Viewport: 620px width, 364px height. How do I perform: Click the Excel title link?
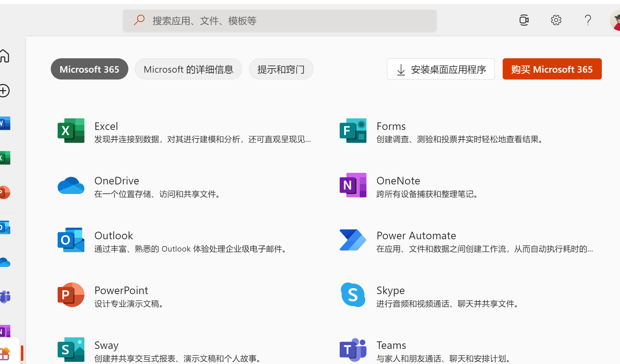tap(106, 126)
